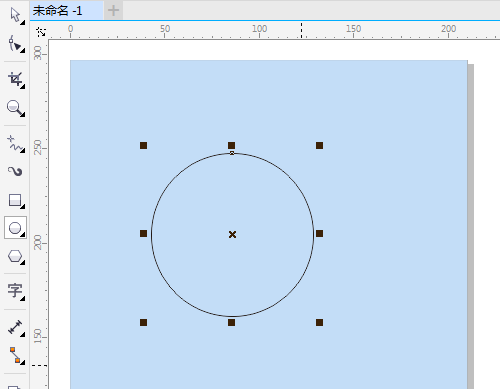The height and width of the screenshot is (389, 500).
Task: Click the circle's bottom-right selection handle
Action: [x=319, y=322]
